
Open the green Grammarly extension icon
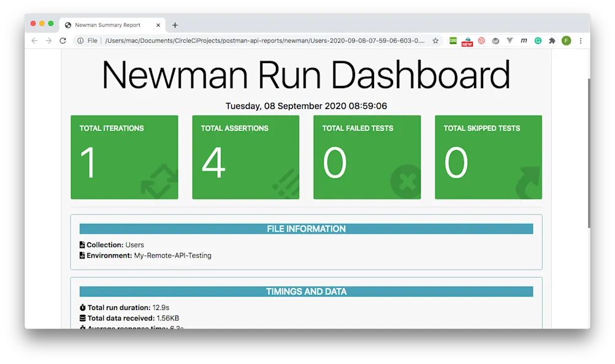[538, 40]
